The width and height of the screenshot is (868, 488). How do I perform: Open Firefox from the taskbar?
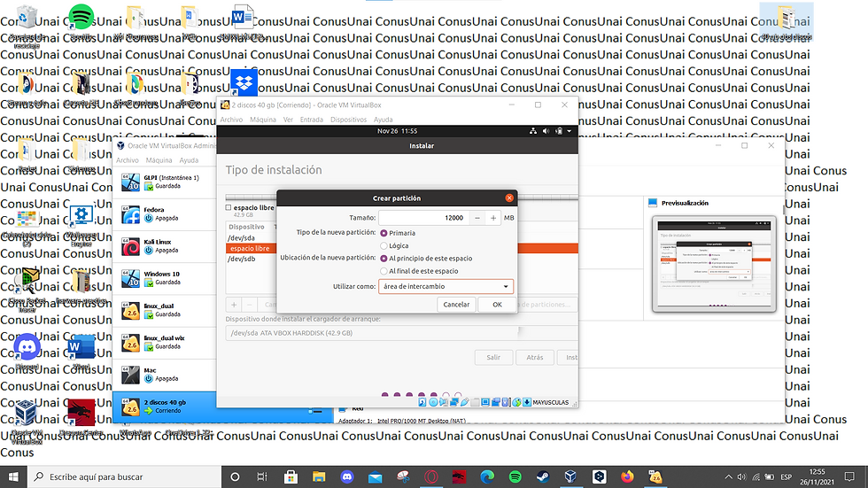(x=627, y=477)
